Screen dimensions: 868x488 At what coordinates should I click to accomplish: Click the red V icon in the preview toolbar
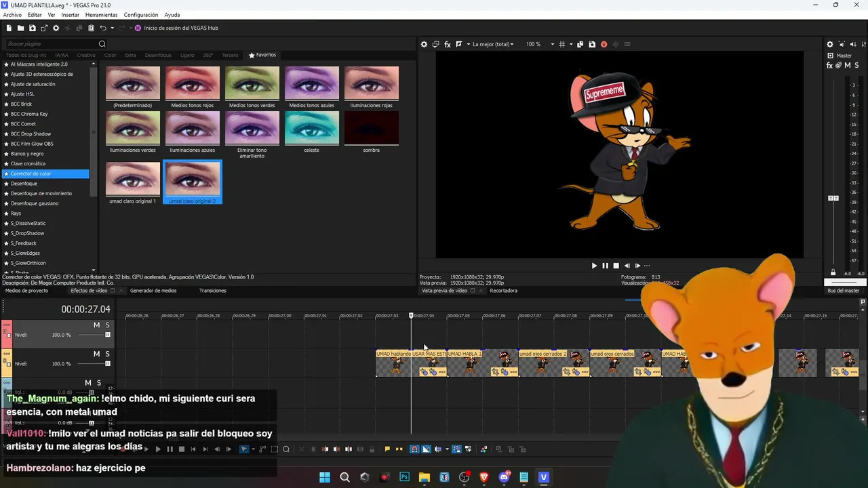click(x=604, y=44)
